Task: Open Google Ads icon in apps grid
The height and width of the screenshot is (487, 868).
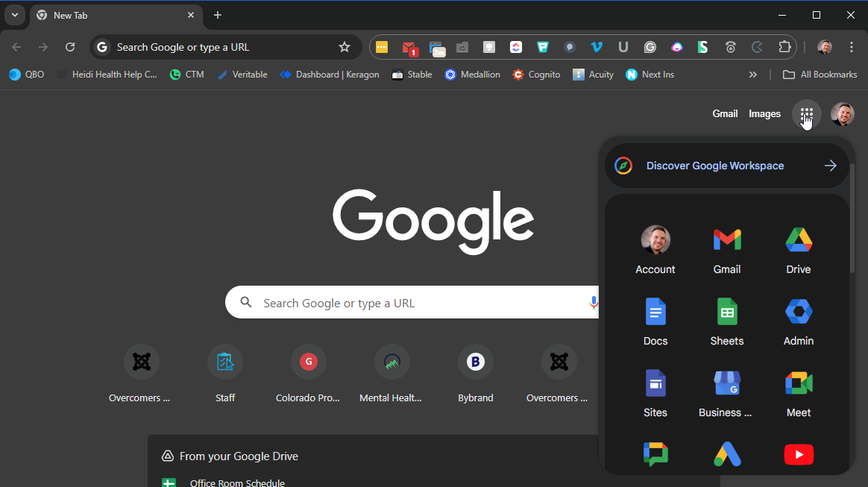Action: [727, 454]
